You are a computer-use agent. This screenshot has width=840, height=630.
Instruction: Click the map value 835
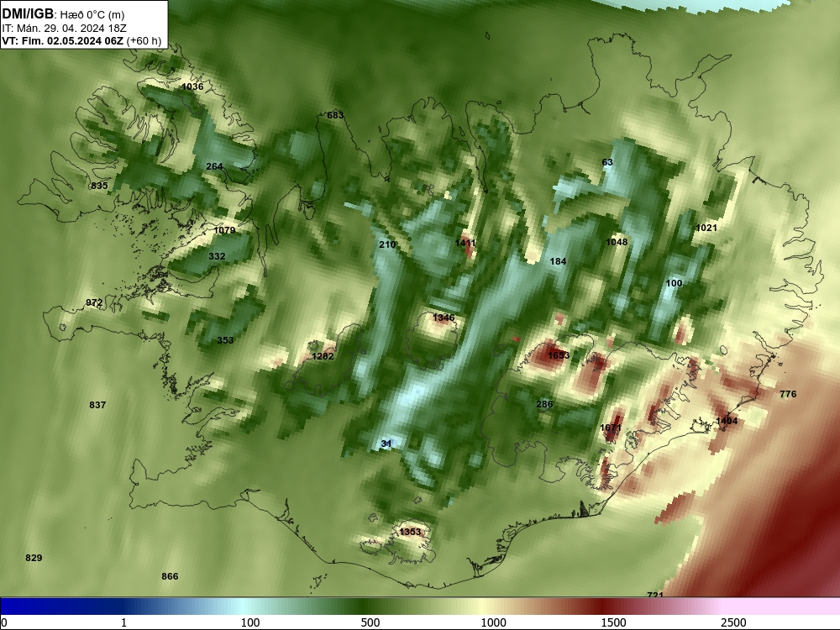[100, 186]
